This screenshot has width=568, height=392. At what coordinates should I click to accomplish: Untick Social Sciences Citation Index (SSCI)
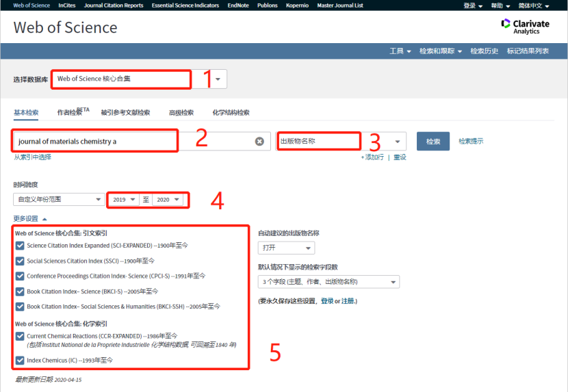point(20,261)
